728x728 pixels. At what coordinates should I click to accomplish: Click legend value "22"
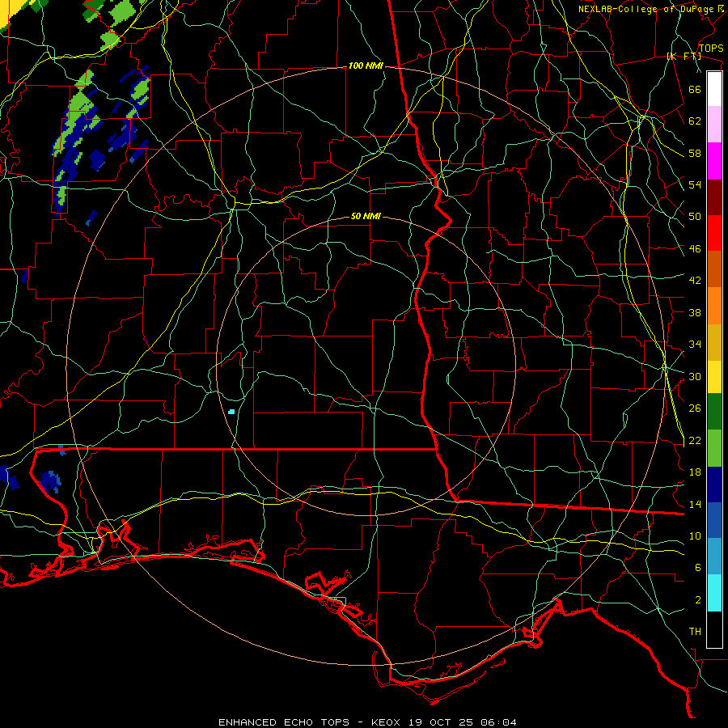point(695,440)
